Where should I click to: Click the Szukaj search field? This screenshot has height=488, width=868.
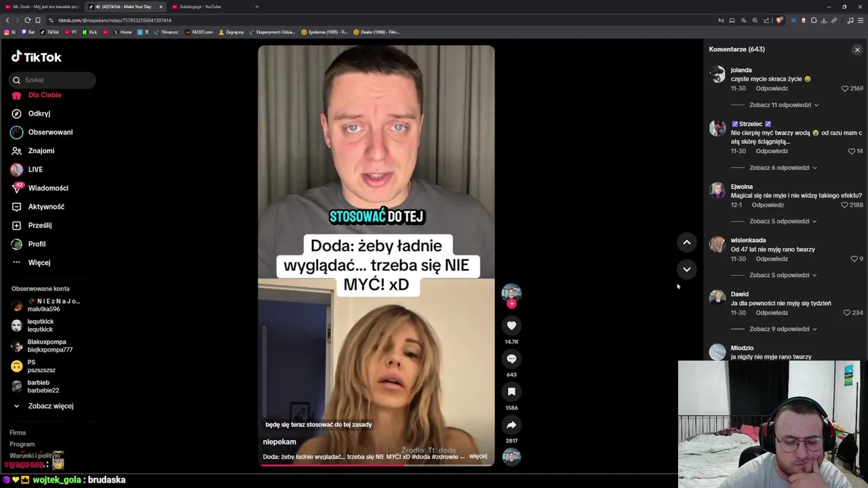(x=53, y=80)
